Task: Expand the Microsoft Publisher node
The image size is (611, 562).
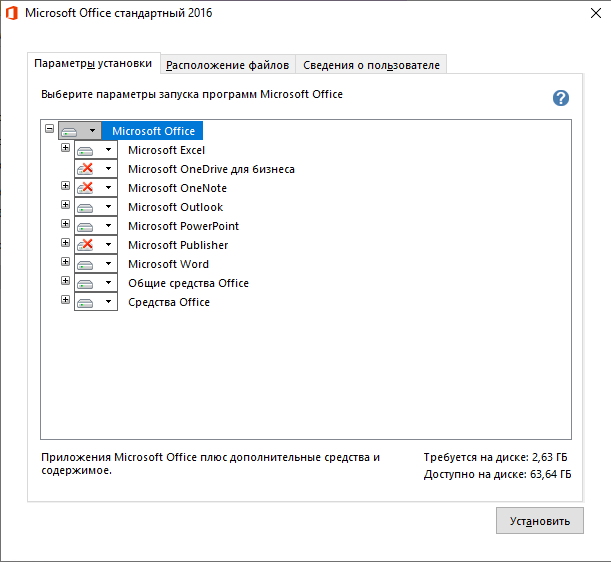Action: tap(65, 242)
